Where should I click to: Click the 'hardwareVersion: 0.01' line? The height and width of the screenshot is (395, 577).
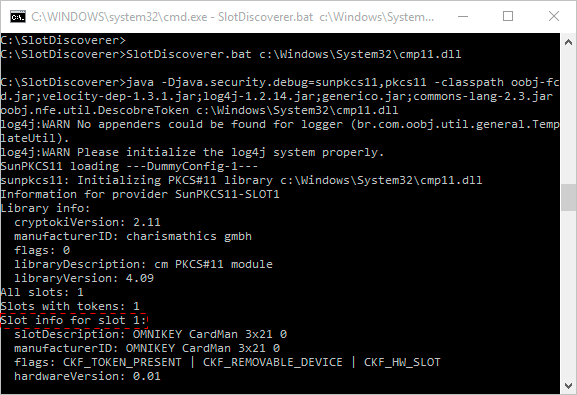pos(87,377)
